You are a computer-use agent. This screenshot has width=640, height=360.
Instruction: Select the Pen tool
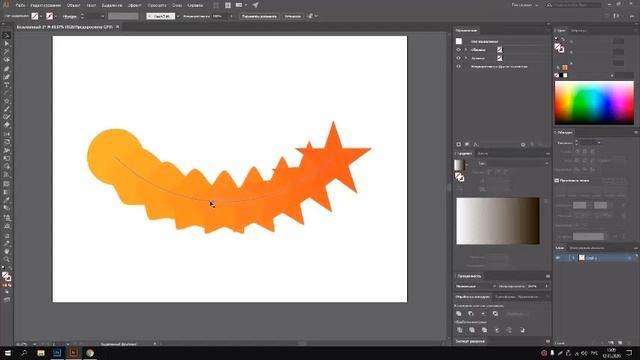(7, 69)
